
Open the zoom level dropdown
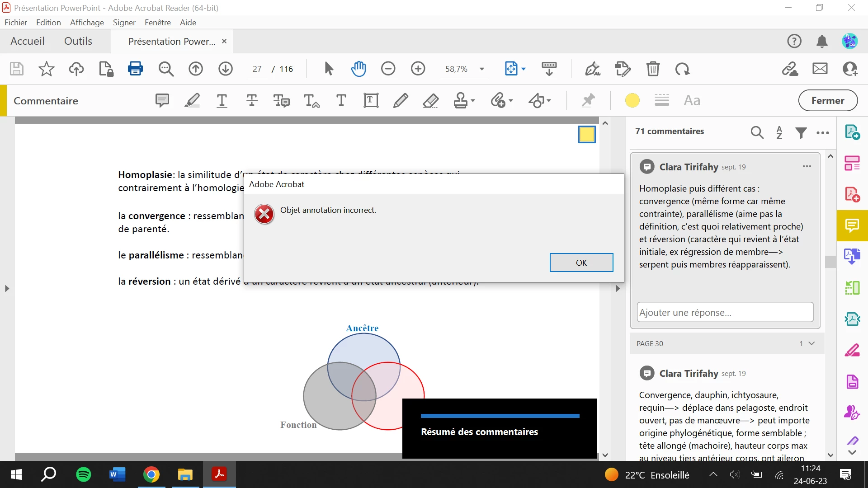pos(482,69)
